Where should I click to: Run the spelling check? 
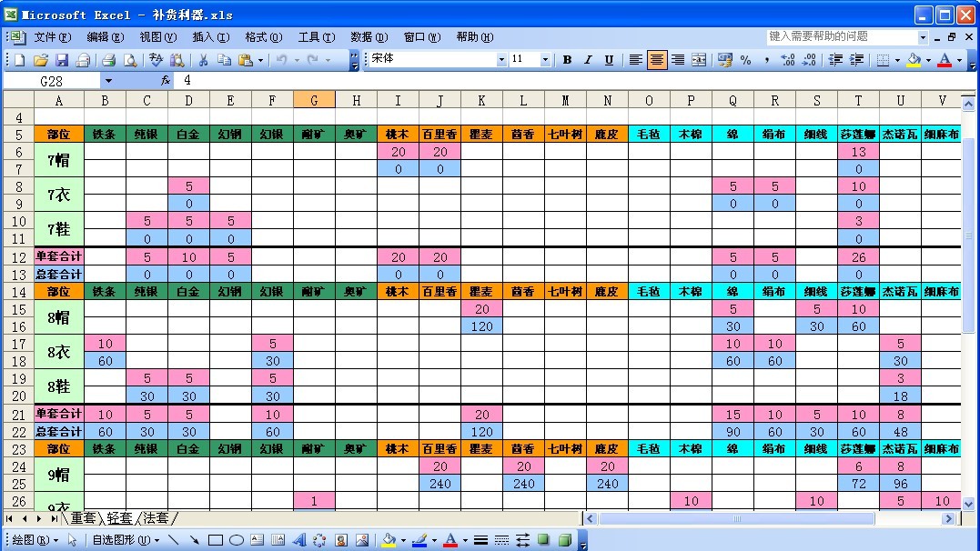[155, 59]
